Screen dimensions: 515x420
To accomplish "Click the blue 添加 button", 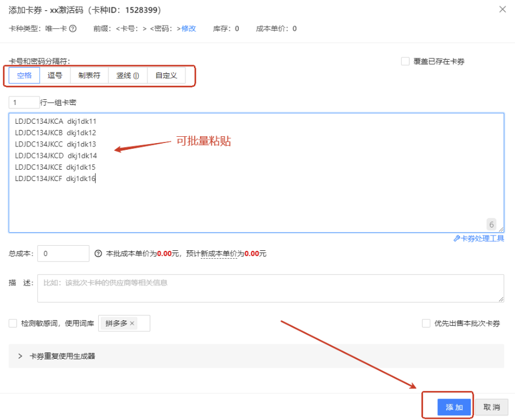I will pyautogui.click(x=454, y=408).
